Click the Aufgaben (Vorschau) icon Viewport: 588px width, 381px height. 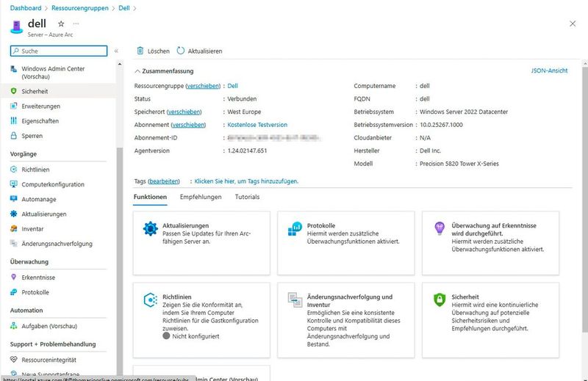coord(13,326)
